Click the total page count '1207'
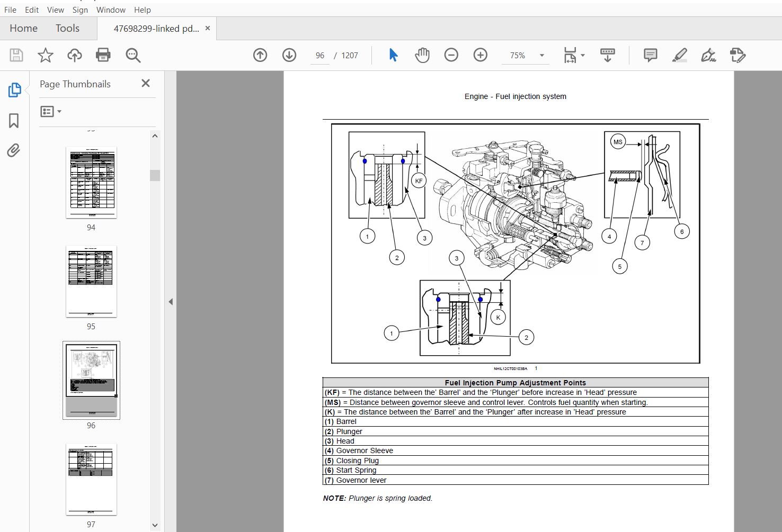This screenshot has width=782, height=532. click(350, 55)
